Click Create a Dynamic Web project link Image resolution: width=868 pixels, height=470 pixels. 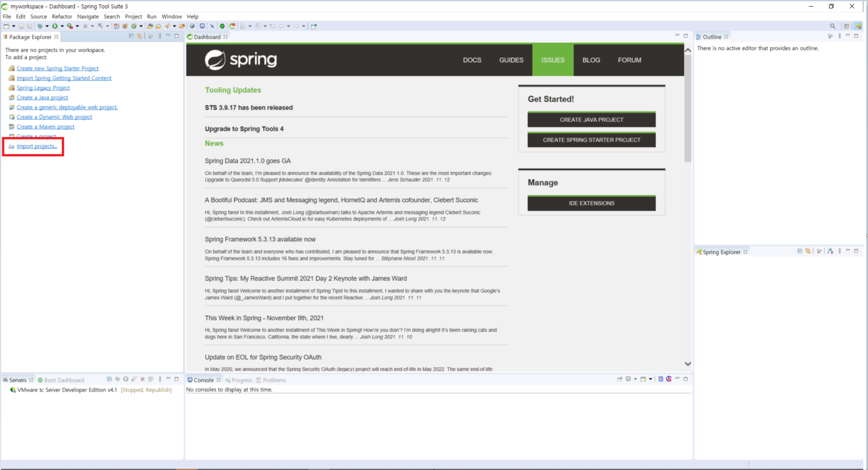point(54,117)
